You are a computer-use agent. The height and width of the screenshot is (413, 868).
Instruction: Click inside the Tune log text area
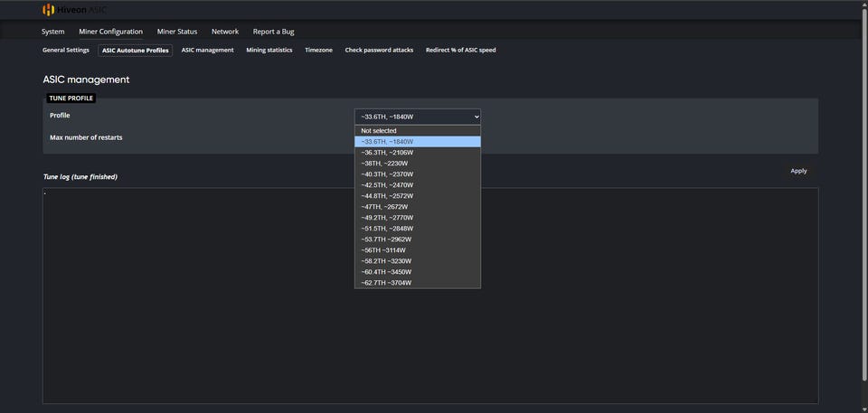tap(430, 296)
